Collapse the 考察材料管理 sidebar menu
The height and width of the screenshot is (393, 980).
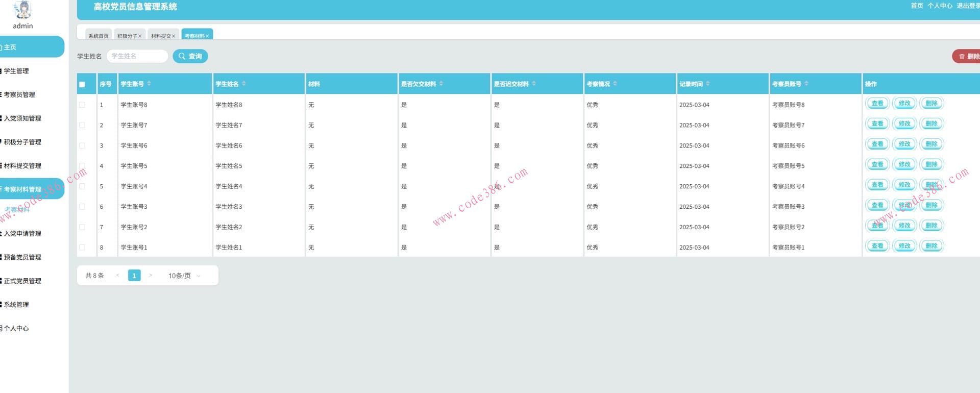click(32, 189)
